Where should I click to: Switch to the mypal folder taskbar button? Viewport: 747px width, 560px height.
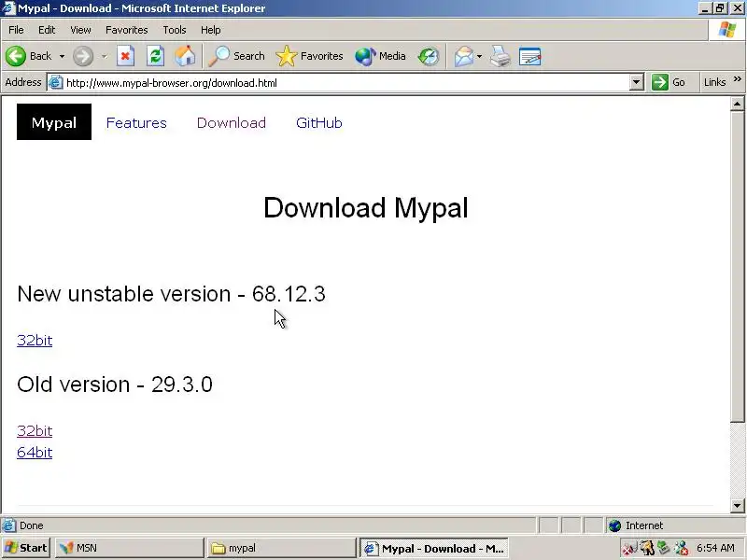point(281,548)
